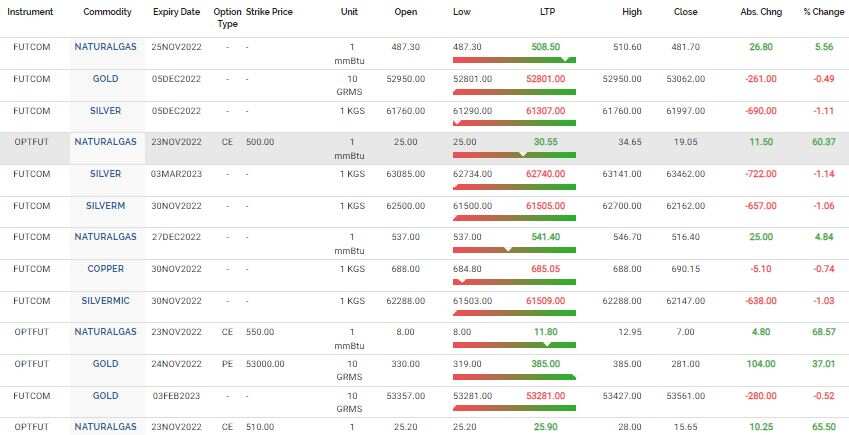This screenshot has width=849, height=435.
Task: Sort by the LTP column header
Action: pos(545,11)
